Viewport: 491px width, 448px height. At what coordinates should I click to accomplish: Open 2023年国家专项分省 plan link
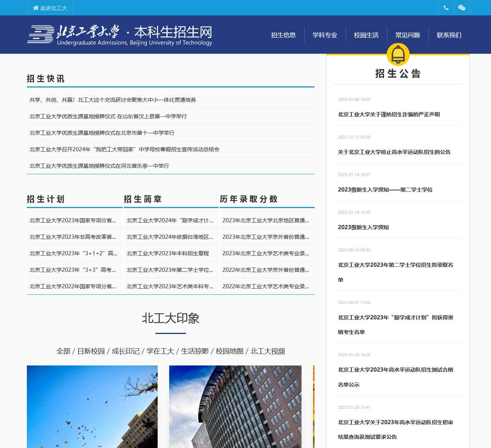(73, 220)
